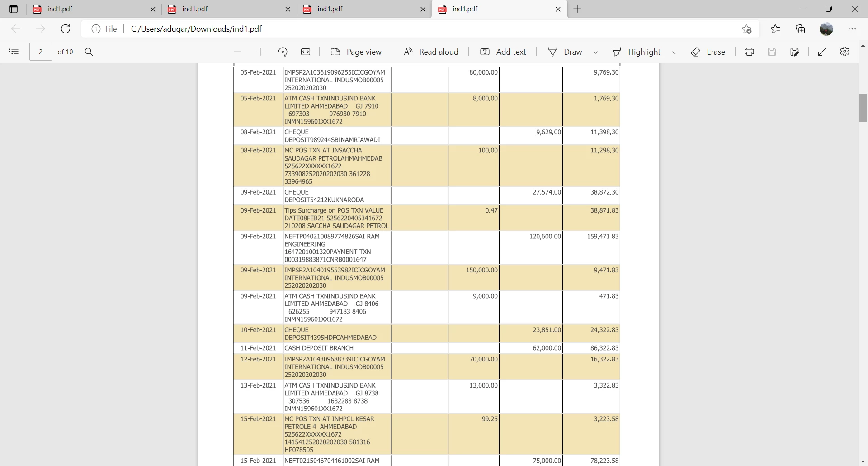Click the scrollbar down arrow
Screen dimensions: 868x466
click(x=863, y=461)
